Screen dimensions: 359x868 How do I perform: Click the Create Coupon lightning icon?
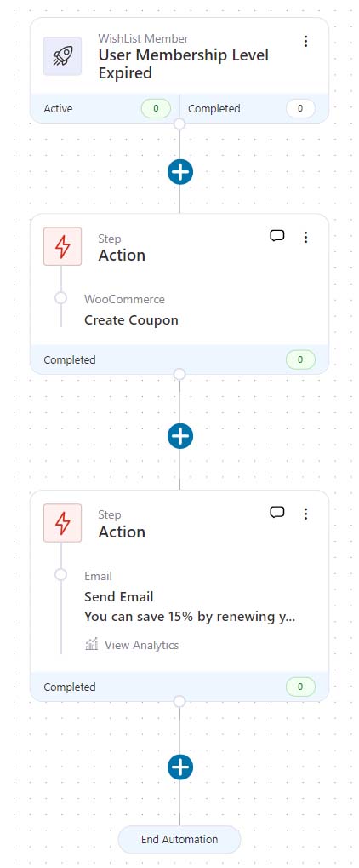[62, 246]
